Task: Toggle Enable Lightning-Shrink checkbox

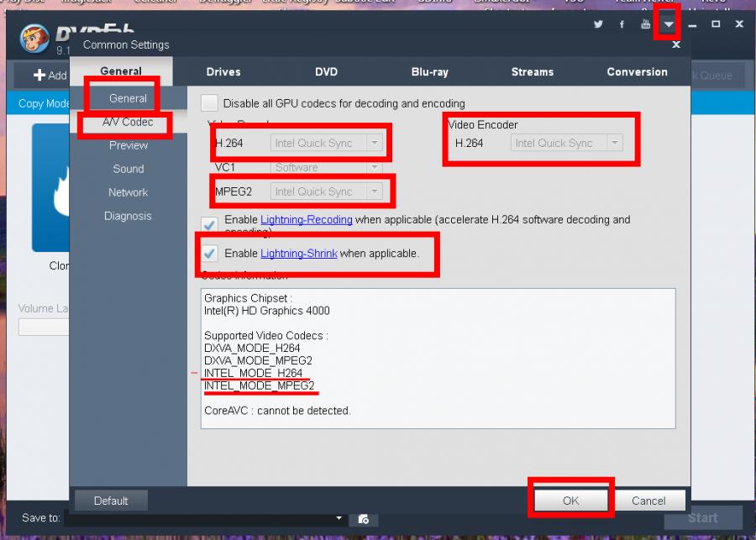Action: pyautogui.click(x=209, y=253)
